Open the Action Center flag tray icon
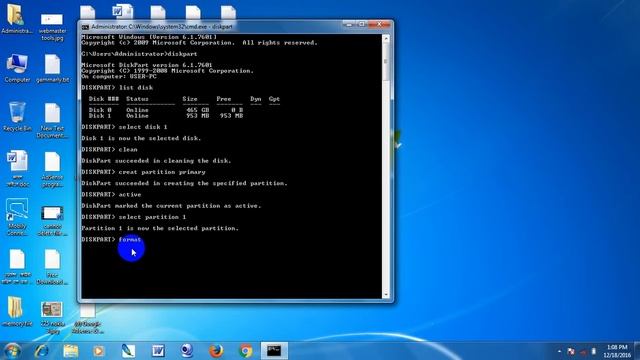Image resolution: width=640 pixels, height=360 pixels. (571, 351)
